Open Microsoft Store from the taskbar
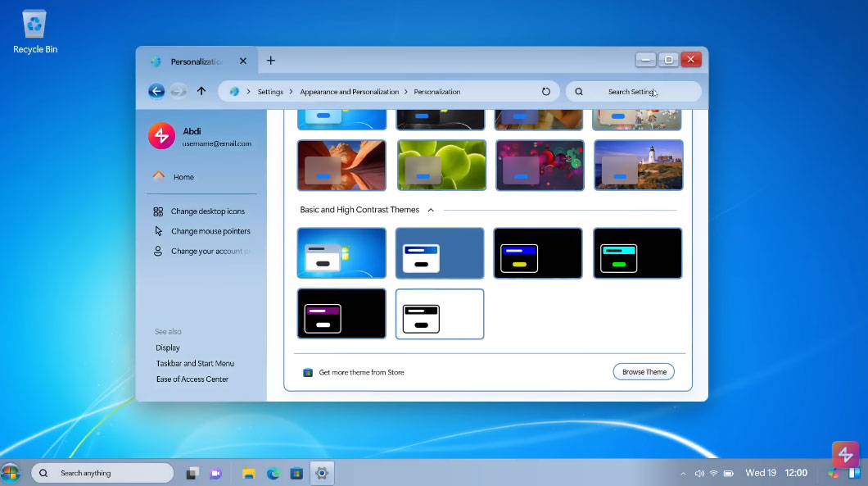The height and width of the screenshot is (486, 868). pos(296,473)
